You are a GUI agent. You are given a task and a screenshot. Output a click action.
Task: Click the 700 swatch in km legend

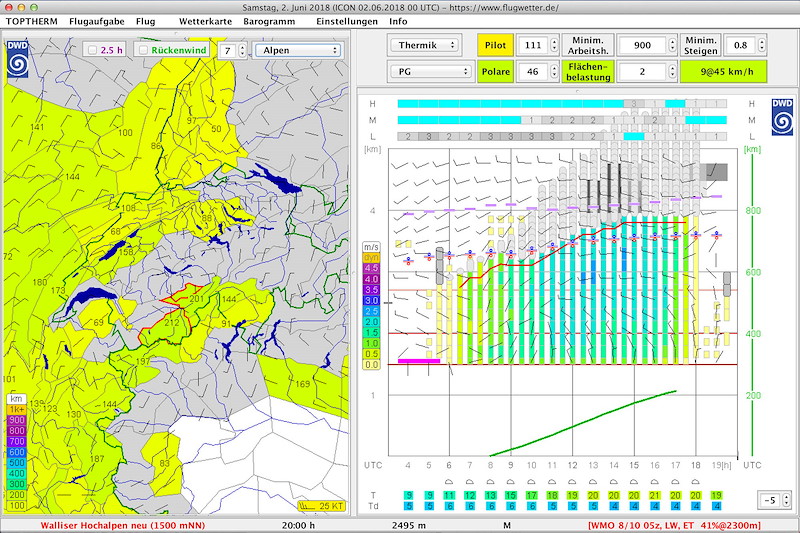click(16, 442)
